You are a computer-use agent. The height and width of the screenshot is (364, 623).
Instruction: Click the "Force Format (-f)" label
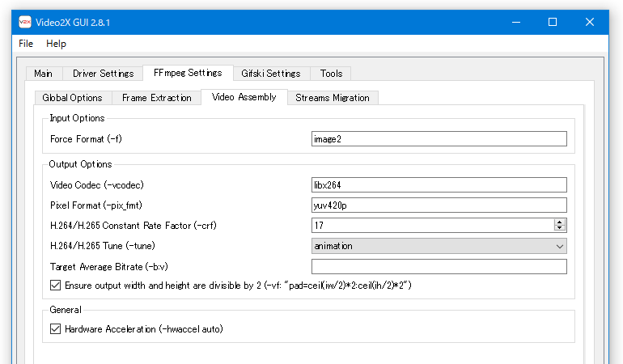(86, 139)
